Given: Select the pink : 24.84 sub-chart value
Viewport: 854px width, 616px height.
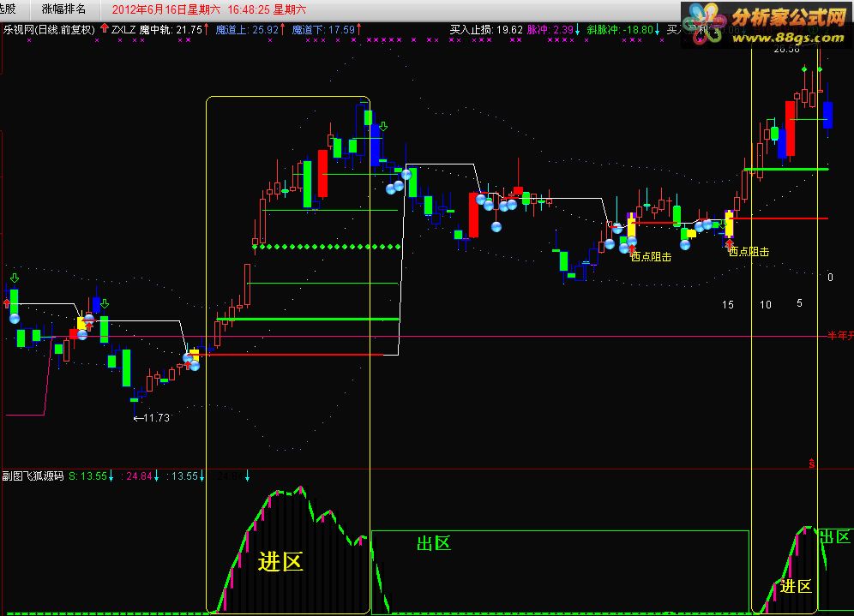Looking at the screenshot, I should [136, 476].
